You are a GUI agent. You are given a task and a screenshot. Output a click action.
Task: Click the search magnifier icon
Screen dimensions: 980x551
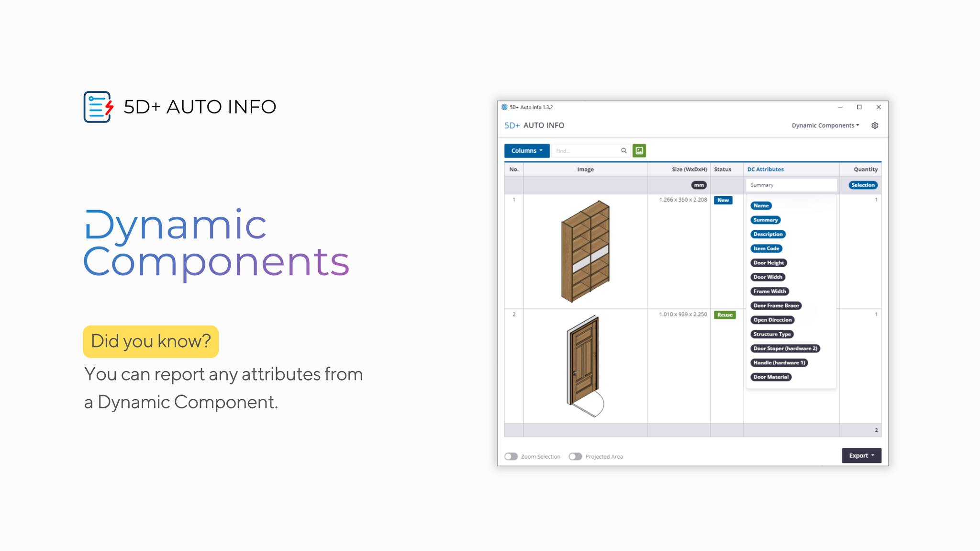624,151
